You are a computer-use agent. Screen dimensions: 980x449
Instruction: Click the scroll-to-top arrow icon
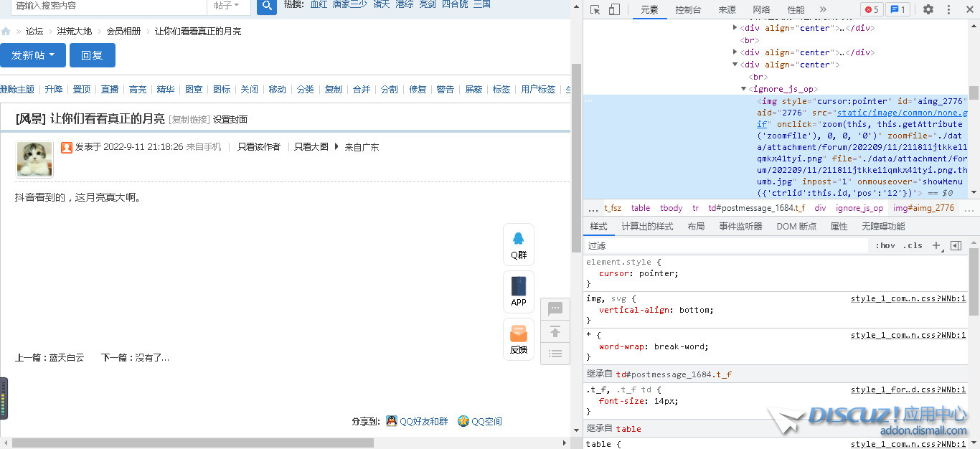[555, 331]
